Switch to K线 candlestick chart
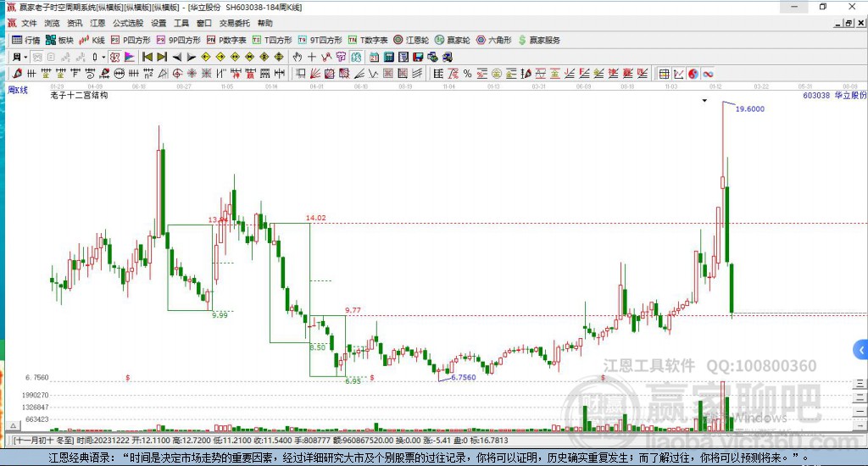 pyautogui.click(x=92, y=40)
